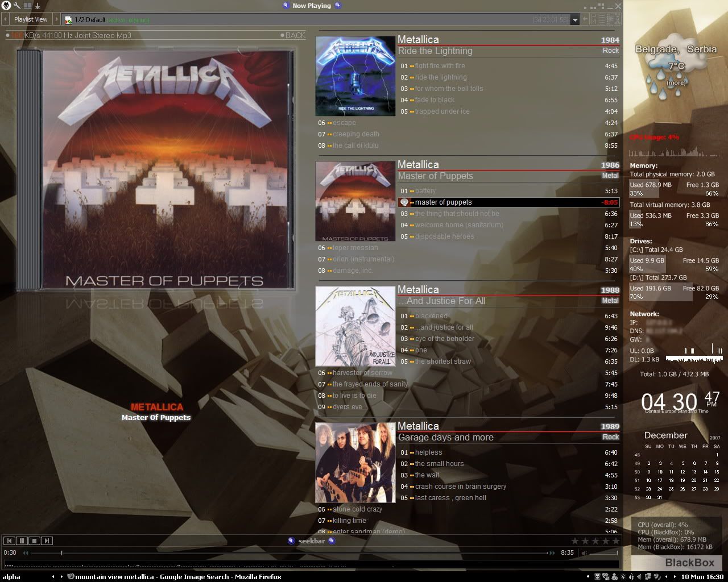This screenshot has width=728, height=582.
Task: Go to previous view using arrow before Playlist View
Action: [6, 19]
